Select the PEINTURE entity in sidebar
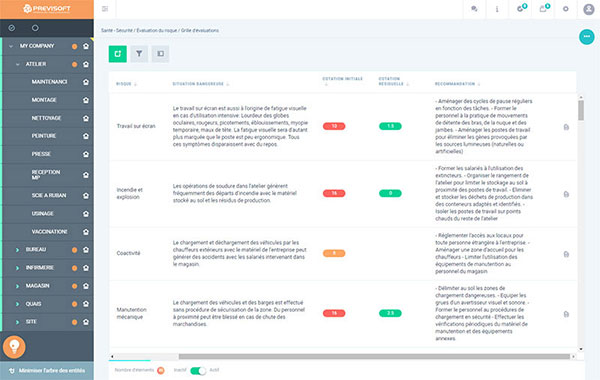The image size is (600, 380). coord(44,136)
